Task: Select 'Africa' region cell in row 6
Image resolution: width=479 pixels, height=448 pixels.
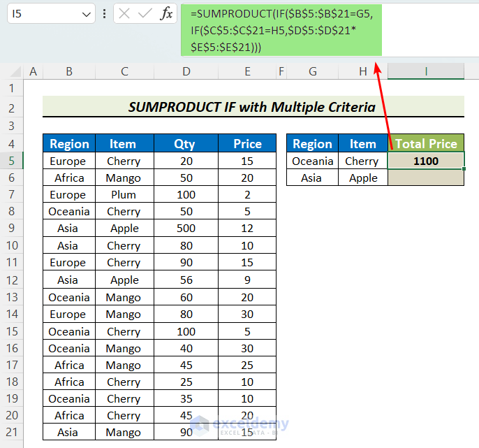Action: pos(69,178)
